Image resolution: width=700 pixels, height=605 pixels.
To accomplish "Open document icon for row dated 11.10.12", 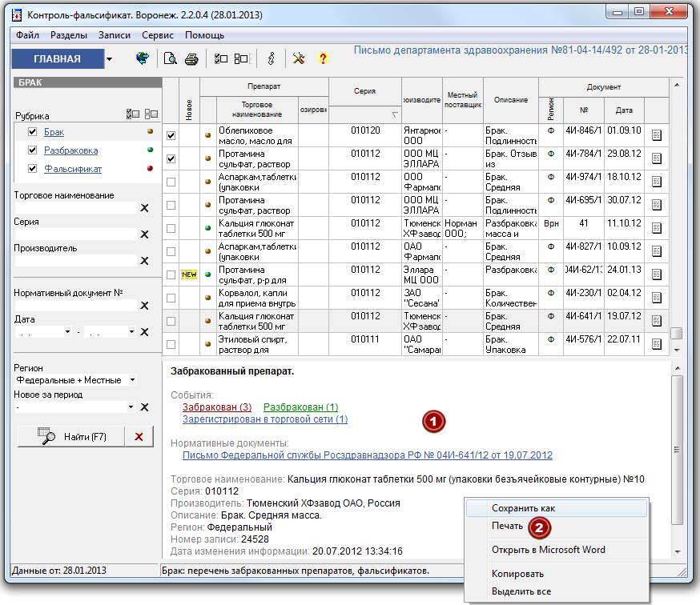I will 656,228.
